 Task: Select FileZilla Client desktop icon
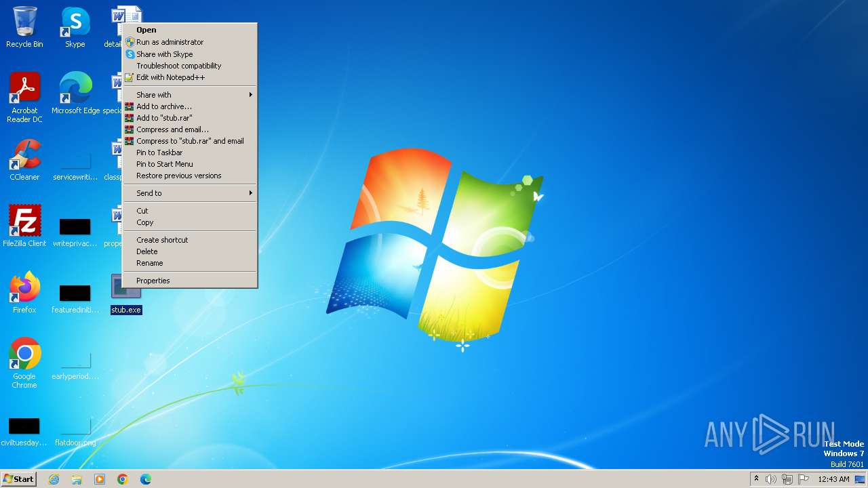pos(24,226)
